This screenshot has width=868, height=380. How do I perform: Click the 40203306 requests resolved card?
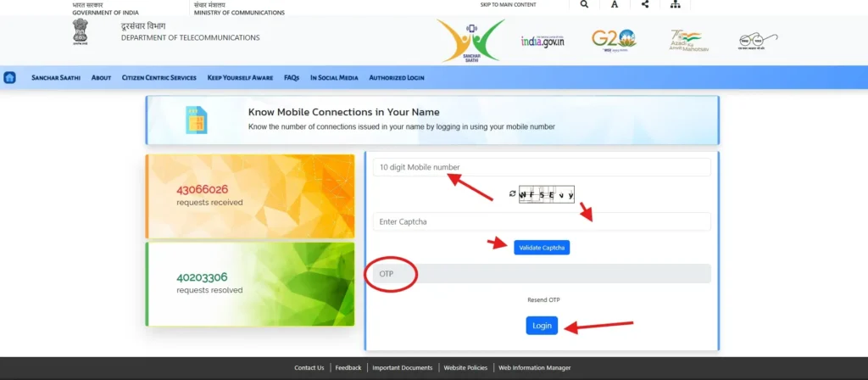coord(250,284)
